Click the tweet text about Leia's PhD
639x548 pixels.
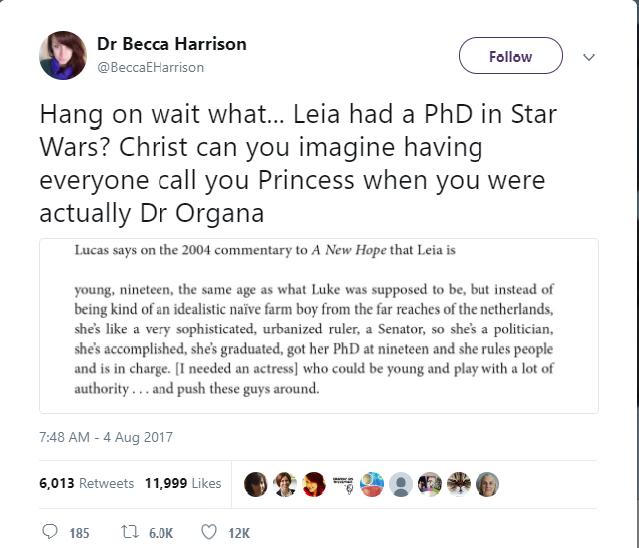(x=290, y=165)
